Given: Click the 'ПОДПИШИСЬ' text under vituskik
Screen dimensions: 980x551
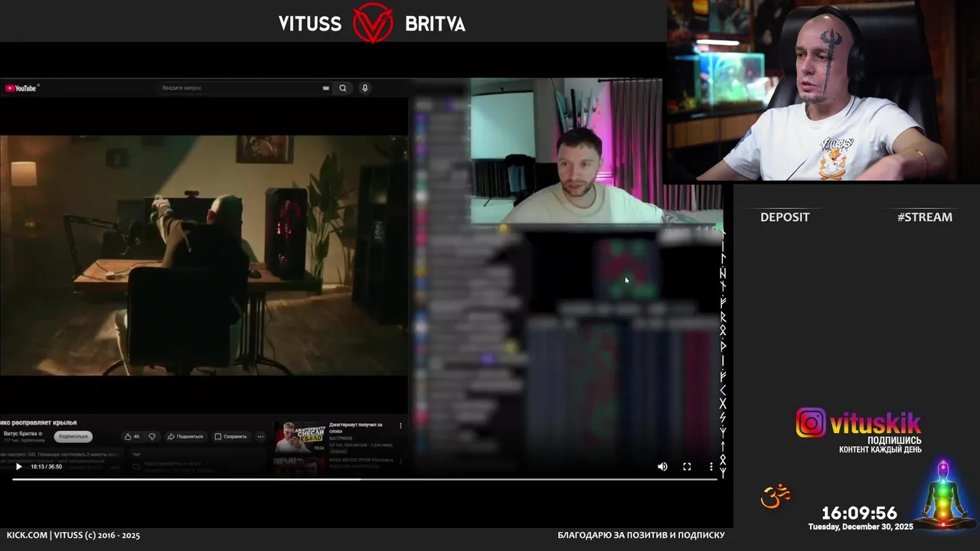Looking at the screenshot, I should click(894, 441).
